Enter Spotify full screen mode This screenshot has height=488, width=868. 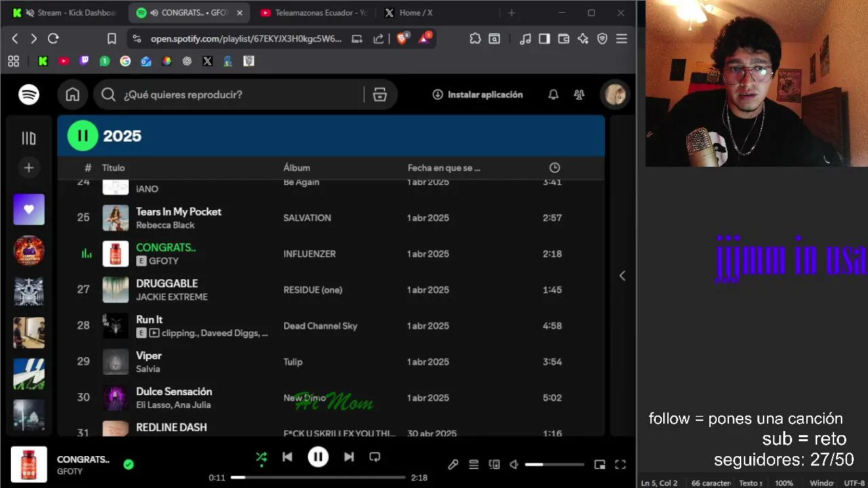click(x=620, y=464)
